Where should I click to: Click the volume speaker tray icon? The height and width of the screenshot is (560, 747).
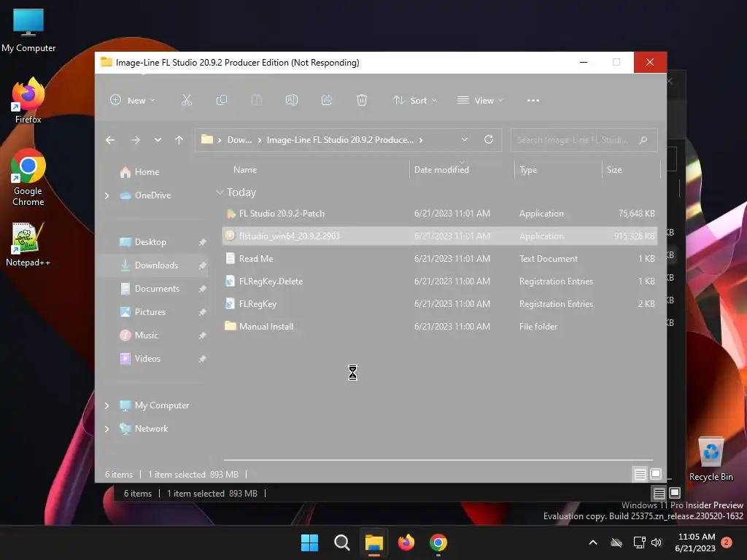pyautogui.click(x=657, y=542)
